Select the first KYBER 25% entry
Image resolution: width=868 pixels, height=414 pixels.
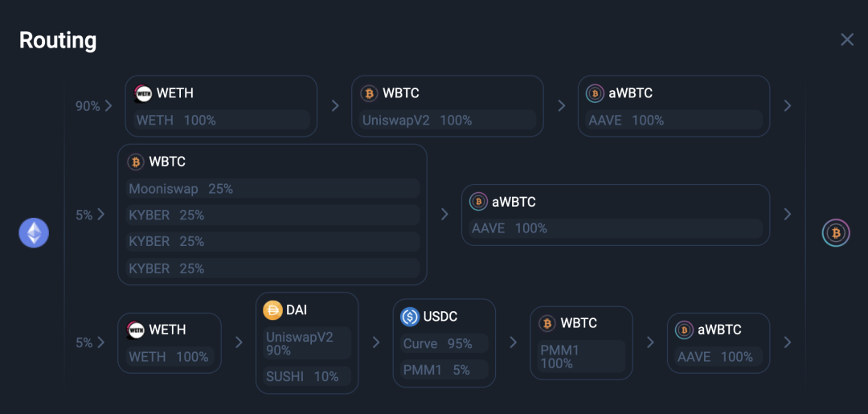click(272, 215)
